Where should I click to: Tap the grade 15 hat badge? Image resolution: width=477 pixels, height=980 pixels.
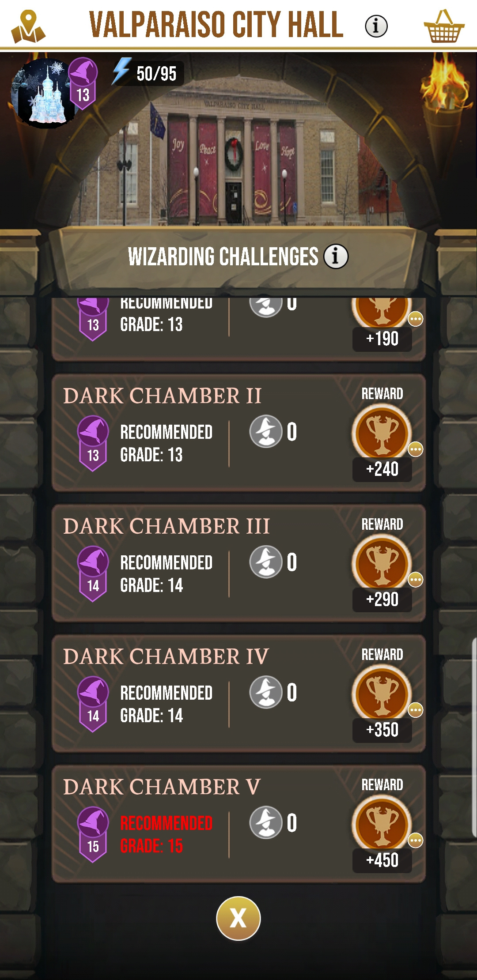pyautogui.click(x=93, y=834)
